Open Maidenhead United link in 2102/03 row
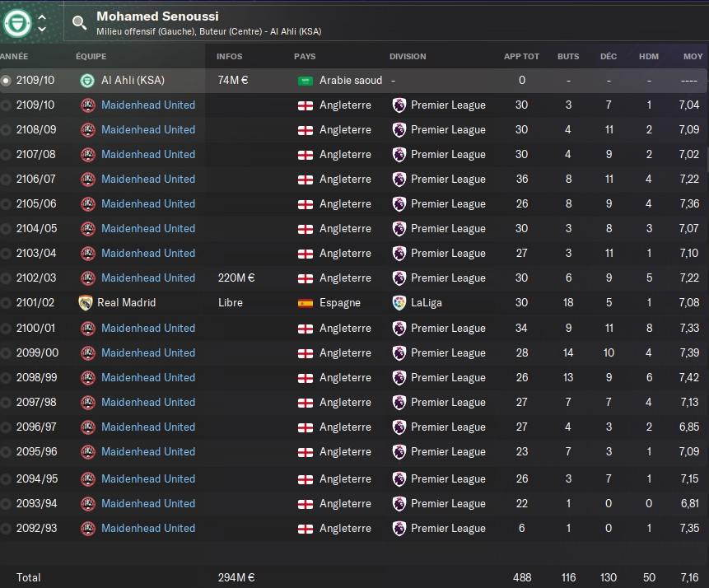The height and width of the screenshot is (588, 709). [148, 278]
